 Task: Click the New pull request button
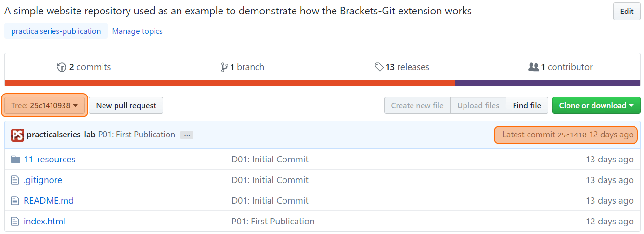tap(126, 106)
